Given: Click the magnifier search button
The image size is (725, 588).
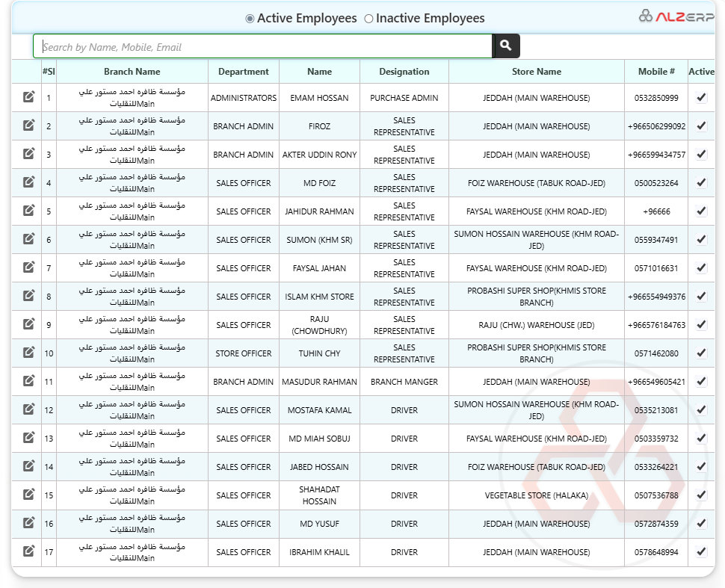Looking at the screenshot, I should tap(507, 46).
